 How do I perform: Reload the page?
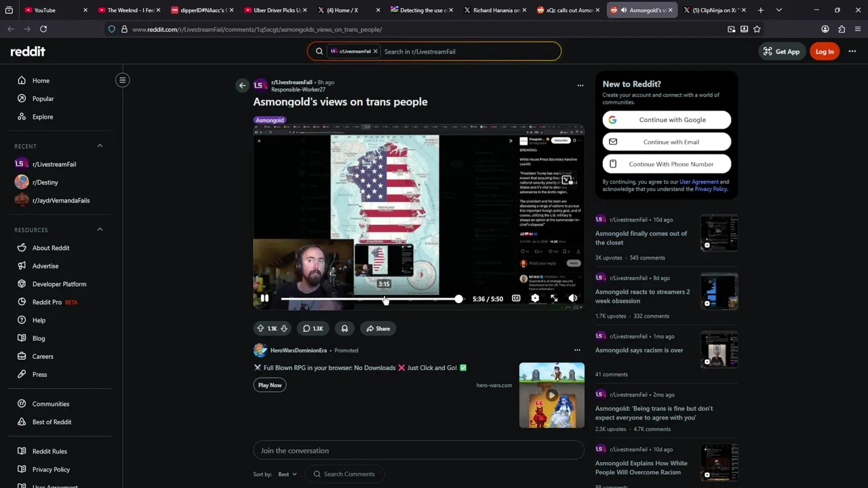click(43, 29)
